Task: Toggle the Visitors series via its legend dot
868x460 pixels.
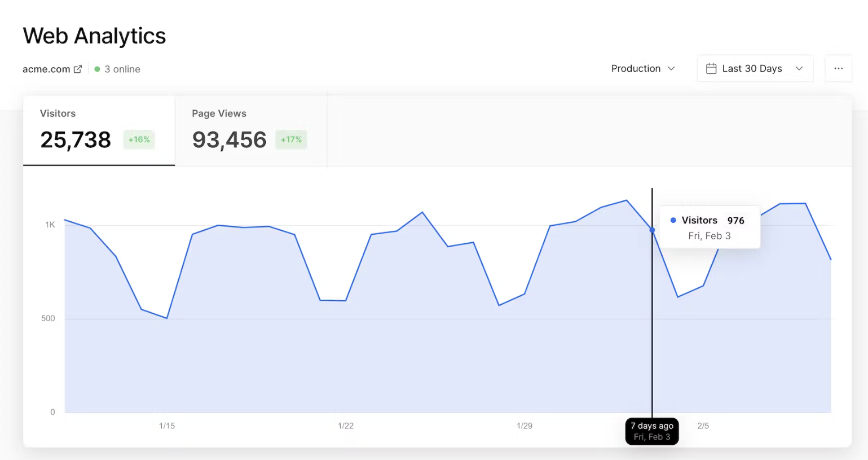Action: click(673, 220)
